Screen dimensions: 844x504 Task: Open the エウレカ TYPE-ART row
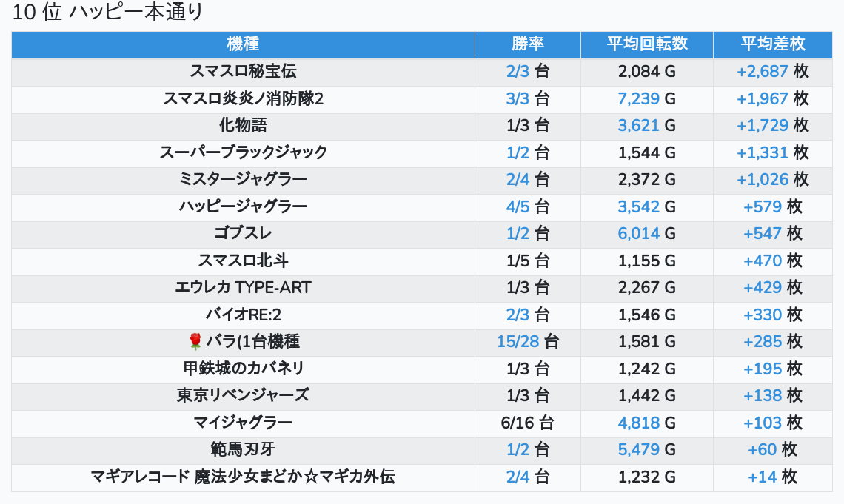click(x=243, y=287)
